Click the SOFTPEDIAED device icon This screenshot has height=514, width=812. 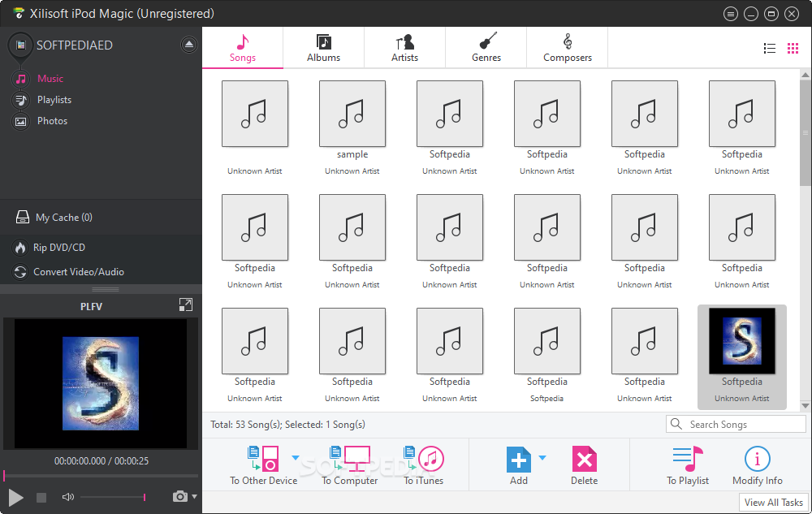[21, 45]
